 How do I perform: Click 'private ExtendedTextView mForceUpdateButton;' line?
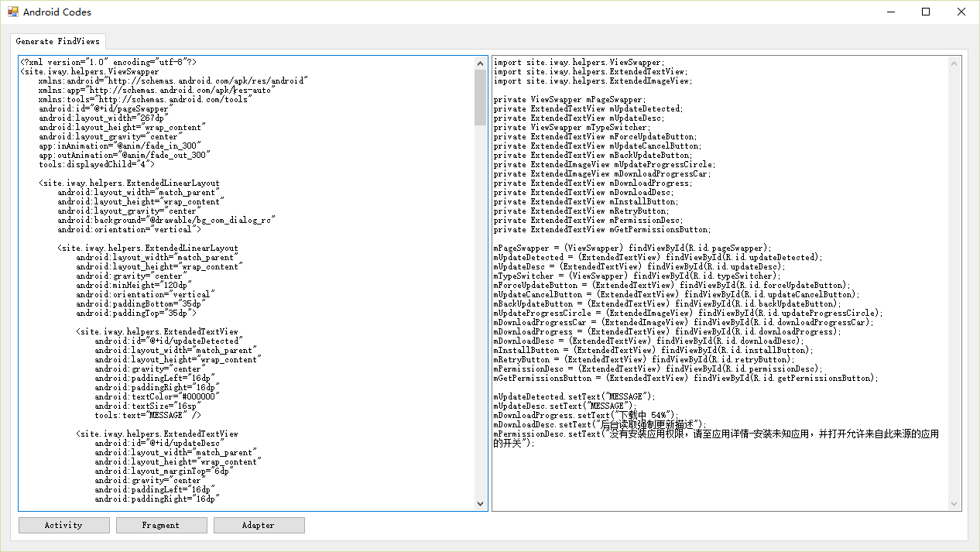pyautogui.click(x=595, y=136)
